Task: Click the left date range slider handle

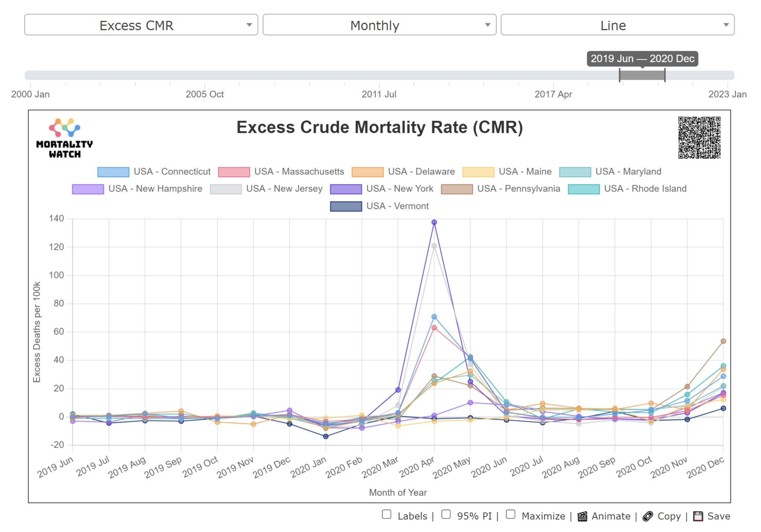Action: click(619, 75)
